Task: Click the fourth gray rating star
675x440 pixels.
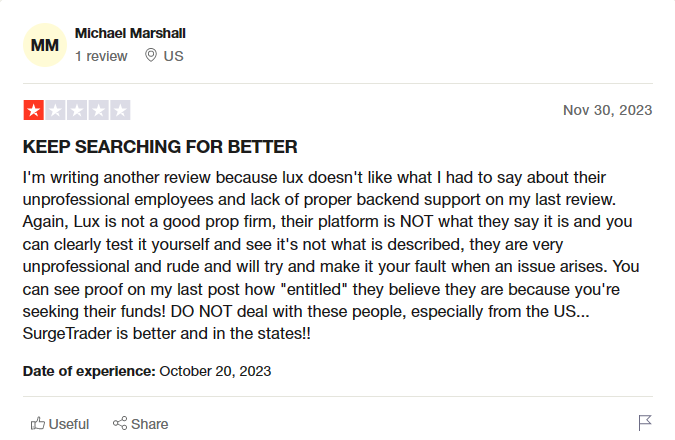Action: pos(98,110)
